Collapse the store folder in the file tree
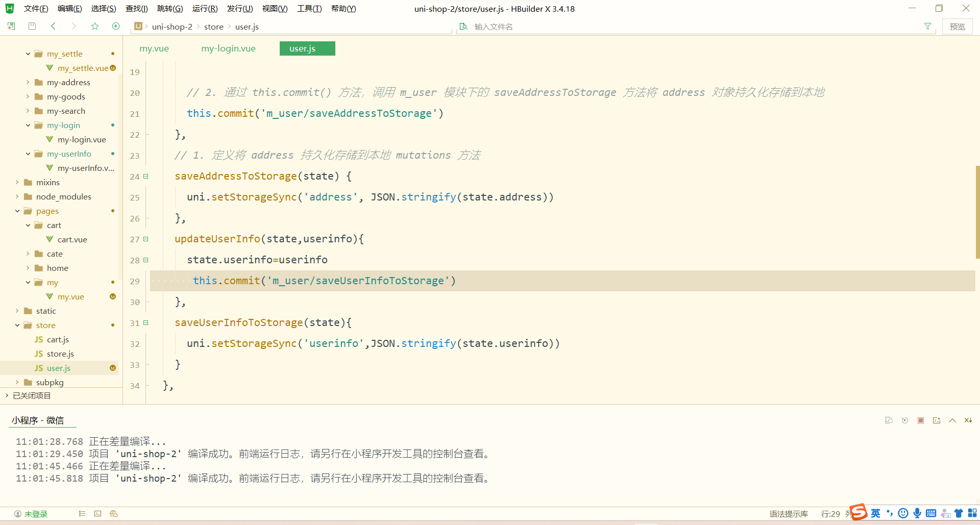 (x=17, y=325)
